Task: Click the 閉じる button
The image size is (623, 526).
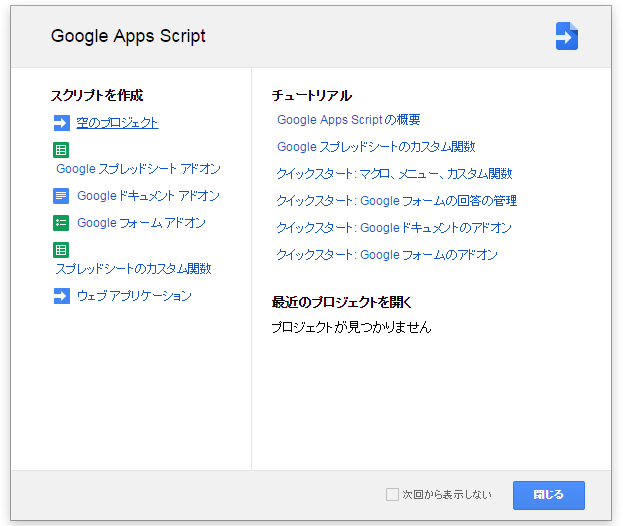Action: pos(549,495)
